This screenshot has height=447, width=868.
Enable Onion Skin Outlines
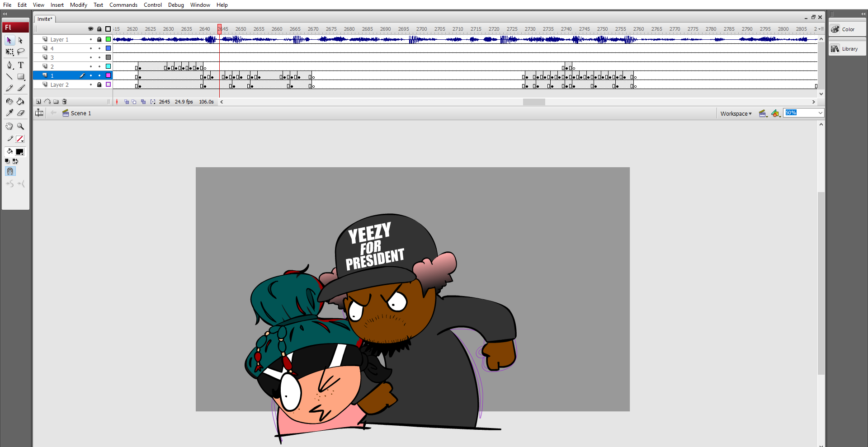click(x=134, y=102)
